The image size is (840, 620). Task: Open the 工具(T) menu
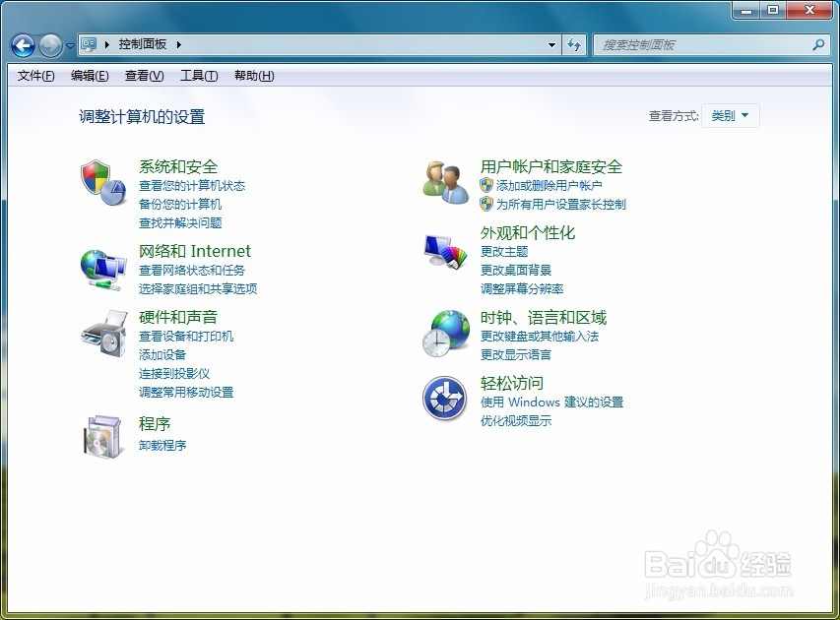point(199,76)
